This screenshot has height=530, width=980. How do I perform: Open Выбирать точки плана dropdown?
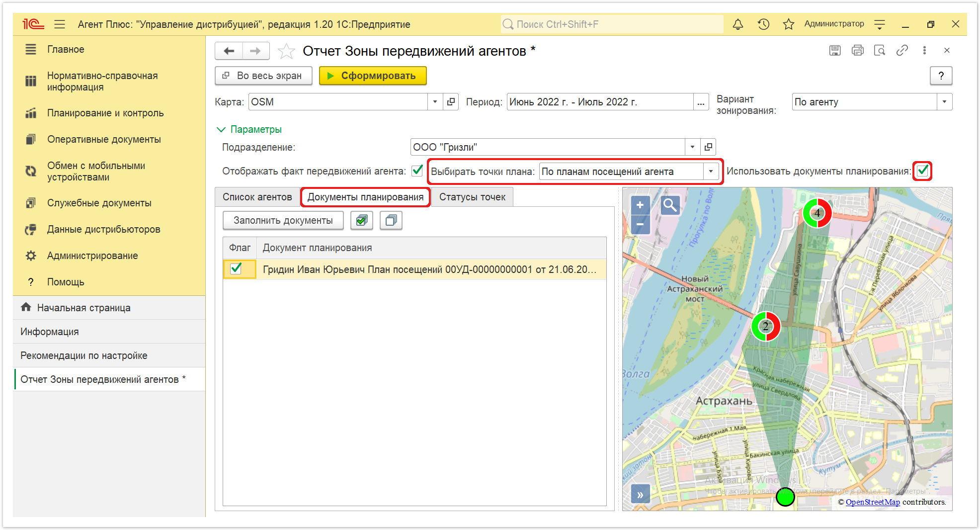click(711, 172)
